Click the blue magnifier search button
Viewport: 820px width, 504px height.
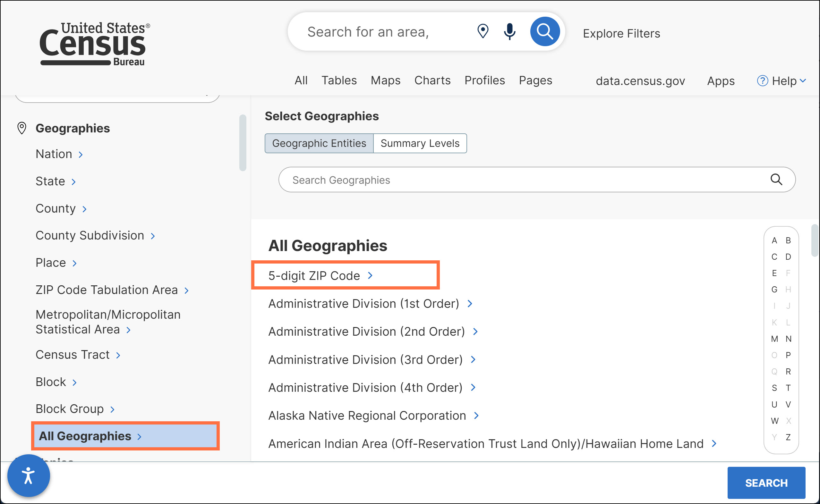coord(544,32)
